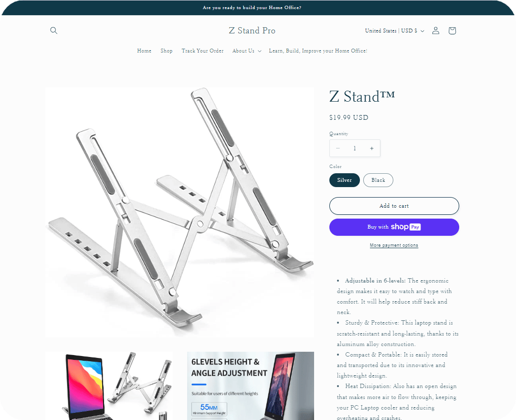Screen dimensions: 516x420
Task: Decrease quantity with the minus icon
Action: pos(337,148)
